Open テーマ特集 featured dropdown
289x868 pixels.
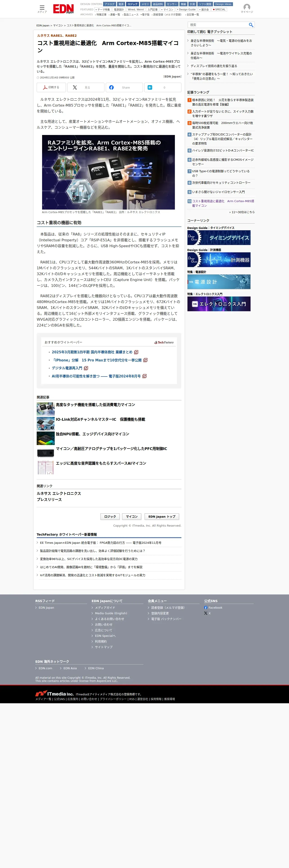tap(103, 9)
